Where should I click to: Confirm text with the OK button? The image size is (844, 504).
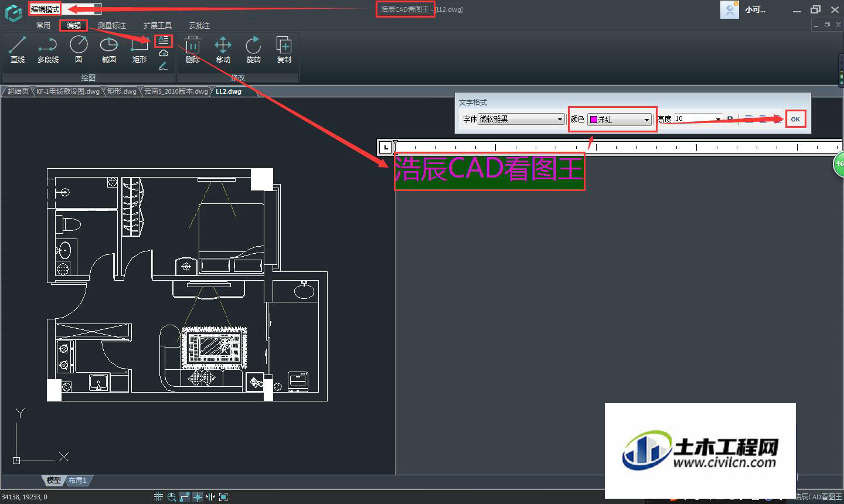[795, 119]
